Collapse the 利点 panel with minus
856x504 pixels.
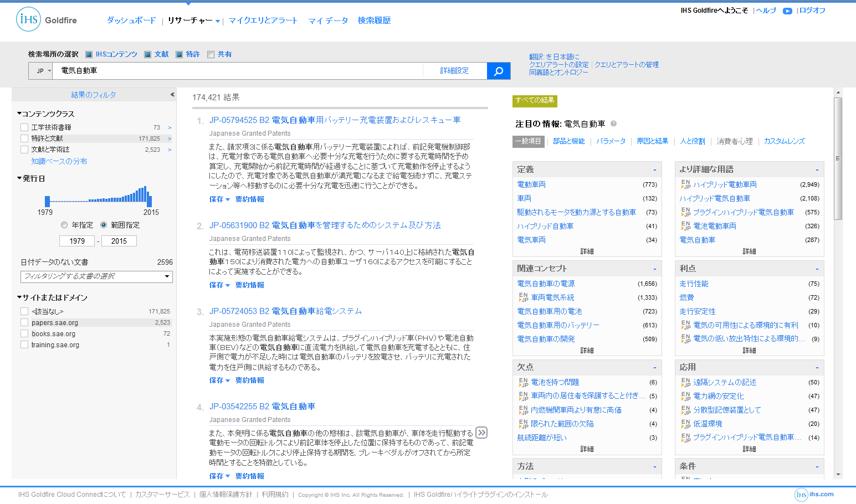pos(817,269)
